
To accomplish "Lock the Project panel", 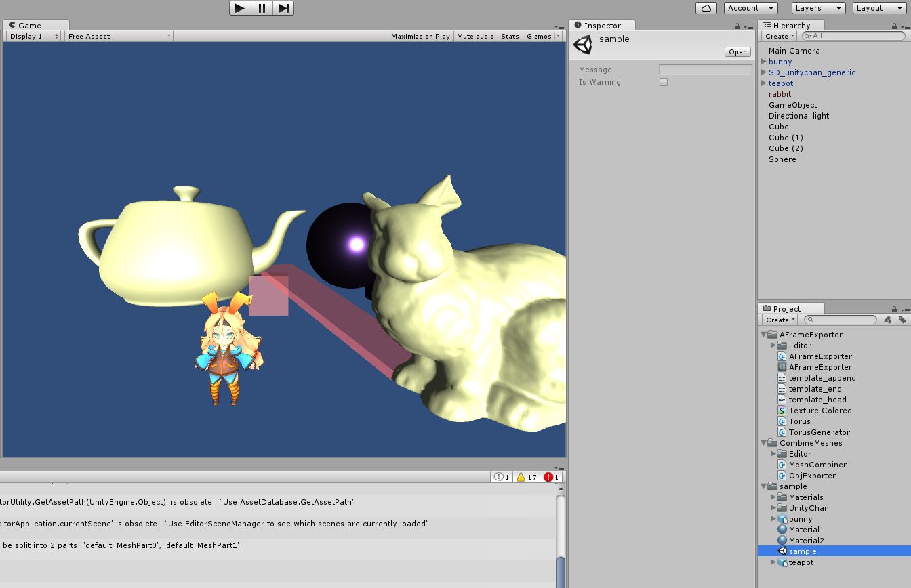I will 896,309.
